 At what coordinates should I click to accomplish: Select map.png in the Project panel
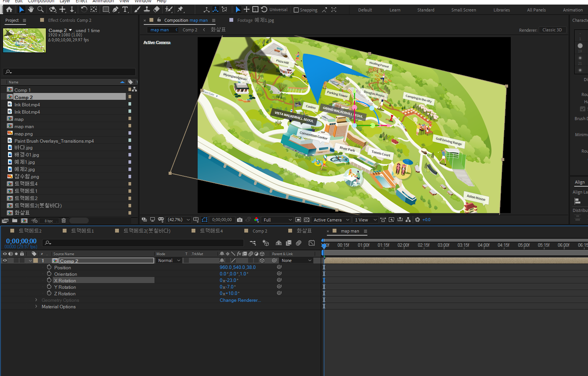(x=24, y=134)
